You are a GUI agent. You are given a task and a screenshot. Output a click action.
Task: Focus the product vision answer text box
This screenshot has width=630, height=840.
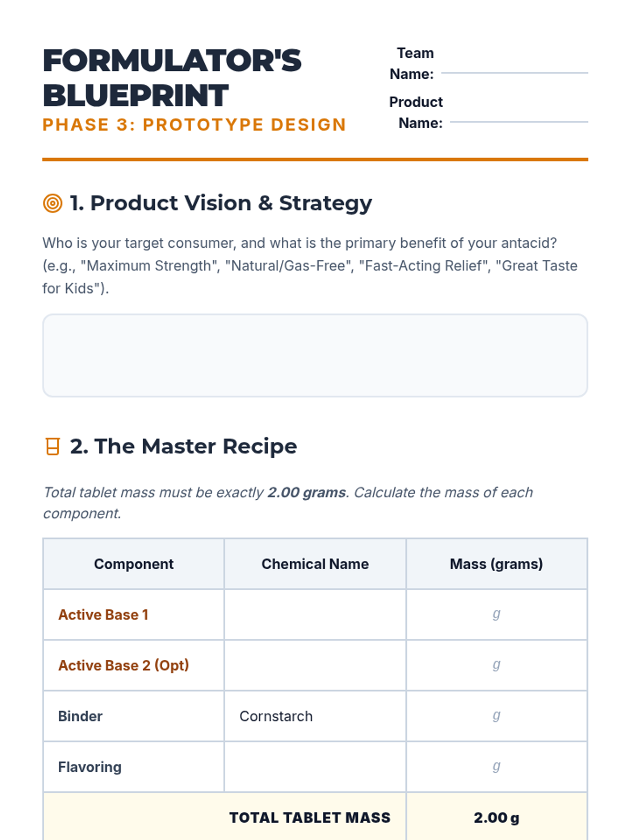coord(315,355)
